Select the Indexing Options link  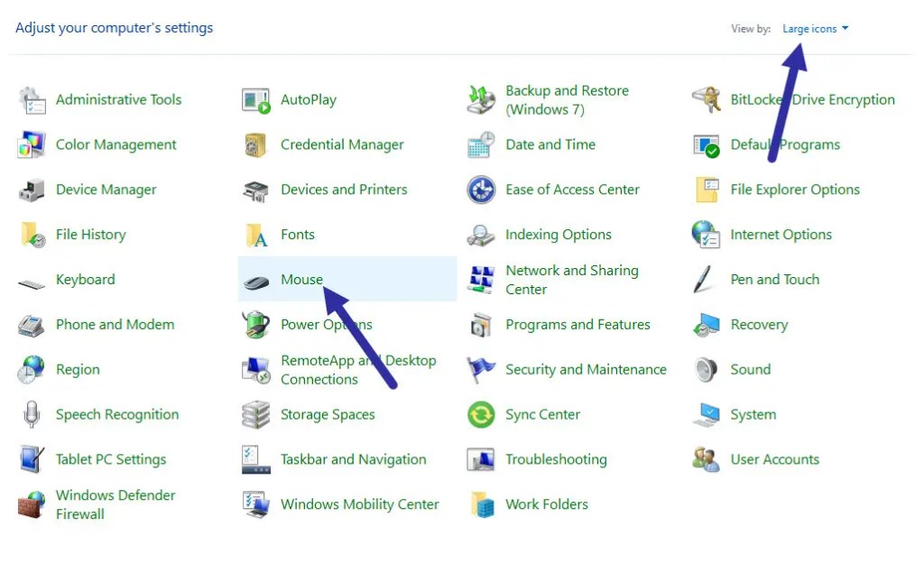pyautogui.click(x=558, y=235)
